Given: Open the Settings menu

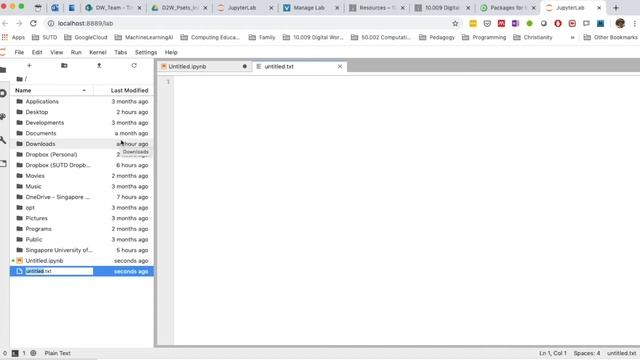Looking at the screenshot, I should click(x=146, y=52).
